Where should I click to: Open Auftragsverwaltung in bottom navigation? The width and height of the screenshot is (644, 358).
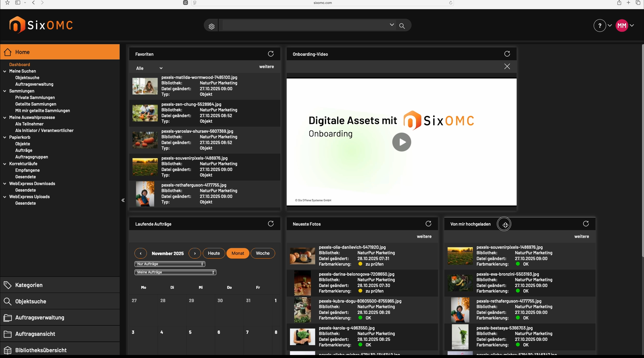(x=40, y=318)
